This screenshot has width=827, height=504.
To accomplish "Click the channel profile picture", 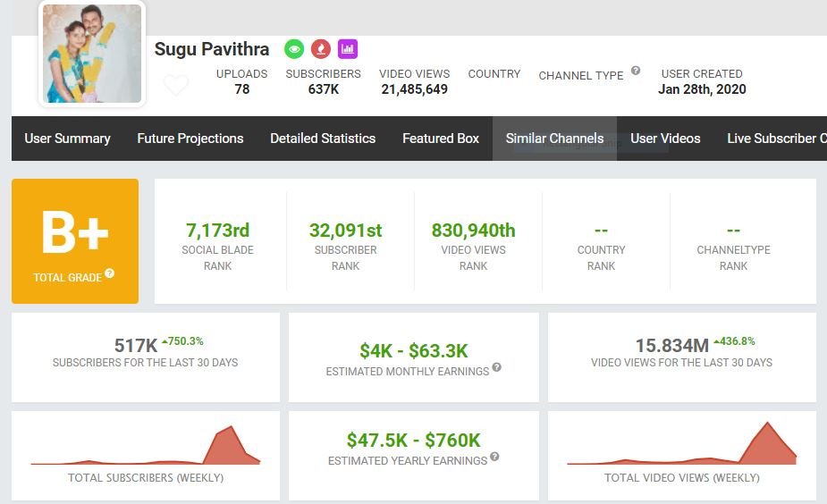I will [x=92, y=54].
